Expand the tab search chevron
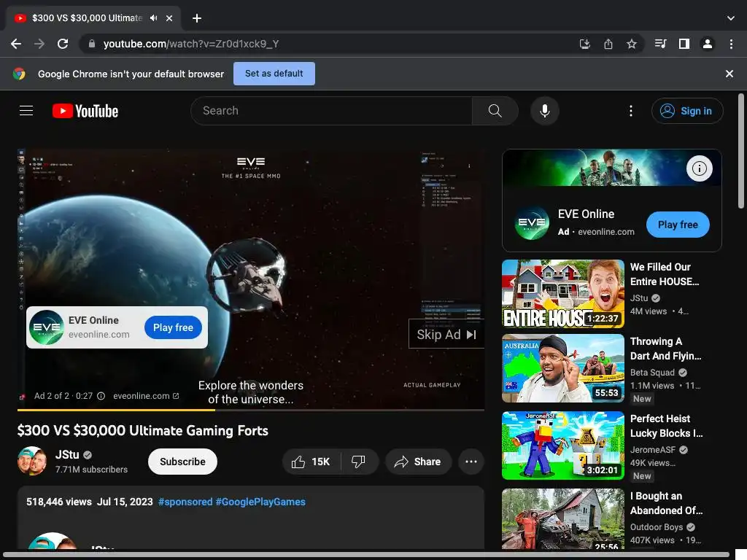The image size is (747, 560). point(730,18)
